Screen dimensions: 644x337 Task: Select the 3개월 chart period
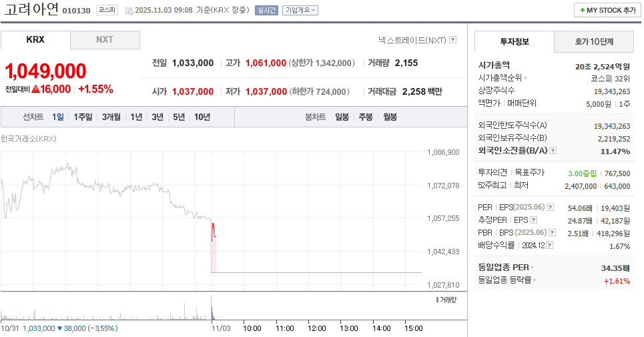click(x=111, y=117)
